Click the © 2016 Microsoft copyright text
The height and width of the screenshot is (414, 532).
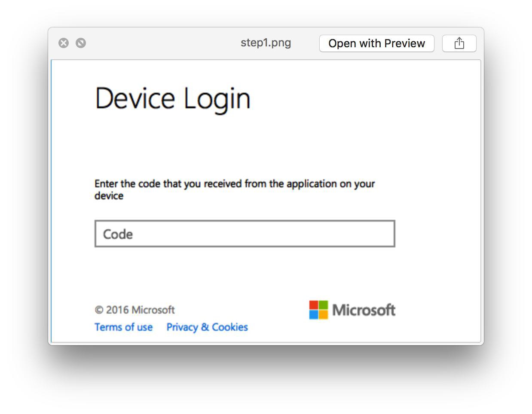pyautogui.click(x=135, y=310)
